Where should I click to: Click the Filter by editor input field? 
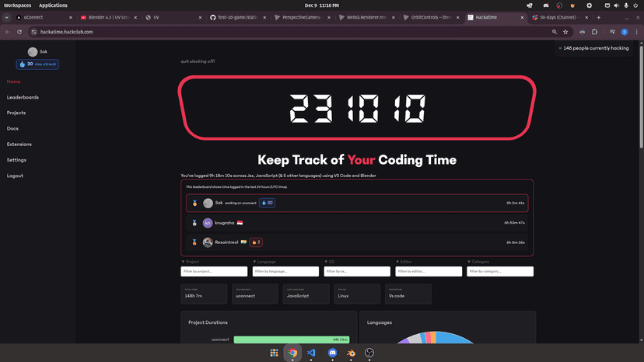pos(429,271)
